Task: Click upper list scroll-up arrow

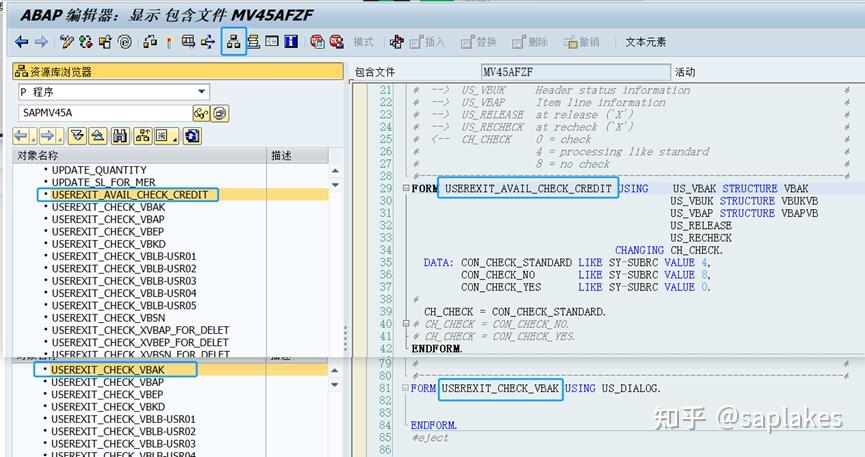Action: pyautogui.click(x=335, y=171)
